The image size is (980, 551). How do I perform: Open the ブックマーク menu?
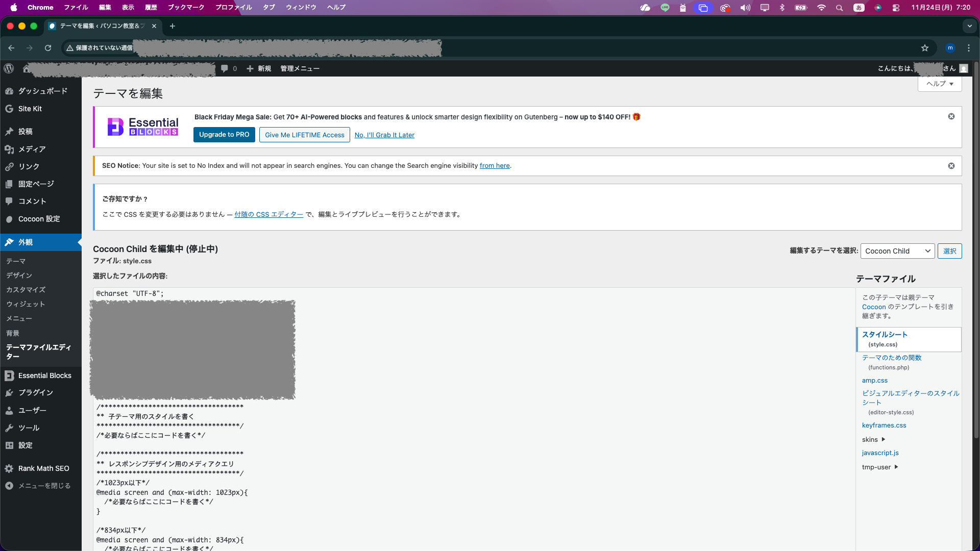point(185,7)
